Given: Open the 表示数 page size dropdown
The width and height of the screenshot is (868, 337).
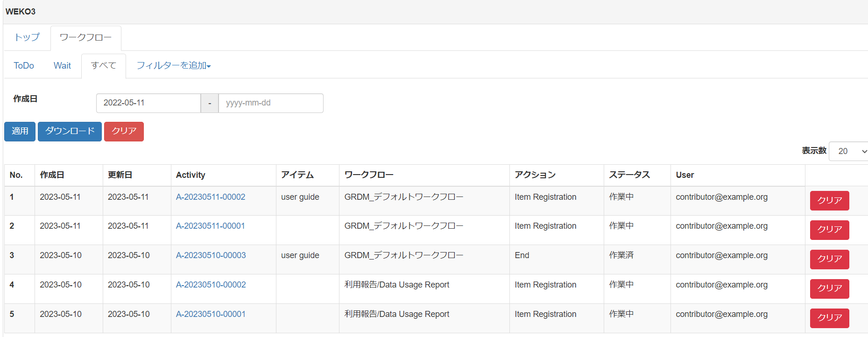Looking at the screenshot, I should (848, 151).
